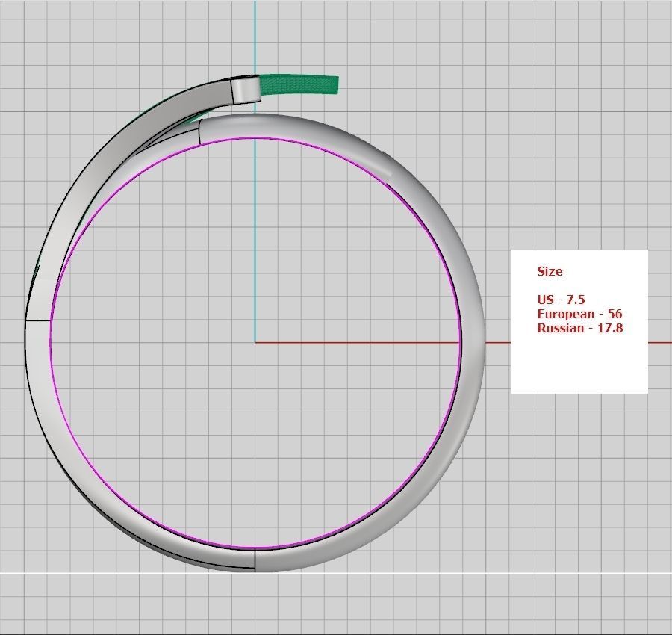Image resolution: width=672 pixels, height=635 pixels.
Task: Click the 'US - 7.5' size text
Action: pyautogui.click(x=561, y=300)
